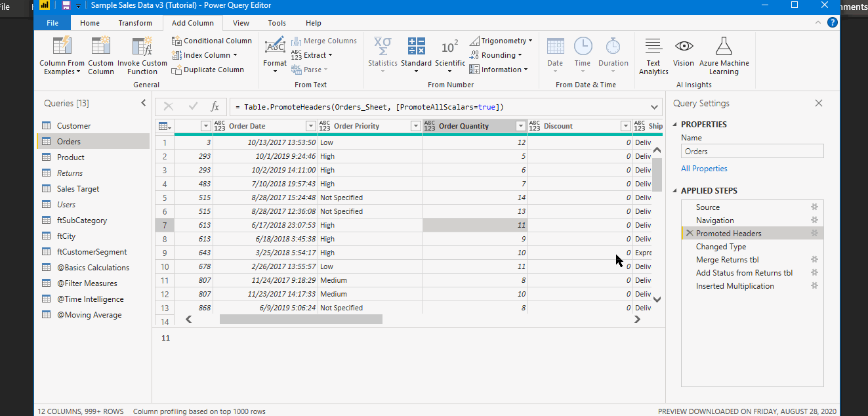The height and width of the screenshot is (416, 868).
Task: Click the grid scroll right arrow
Action: tap(637, 319)
